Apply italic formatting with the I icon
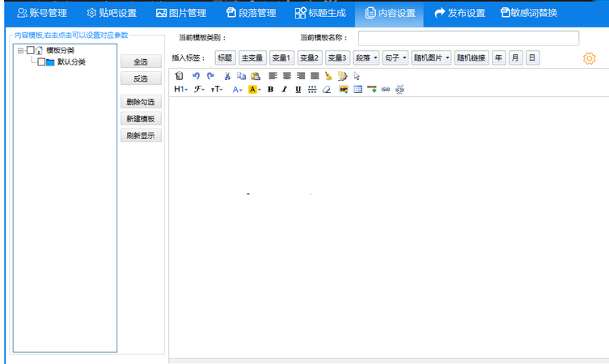 (284, 89)
